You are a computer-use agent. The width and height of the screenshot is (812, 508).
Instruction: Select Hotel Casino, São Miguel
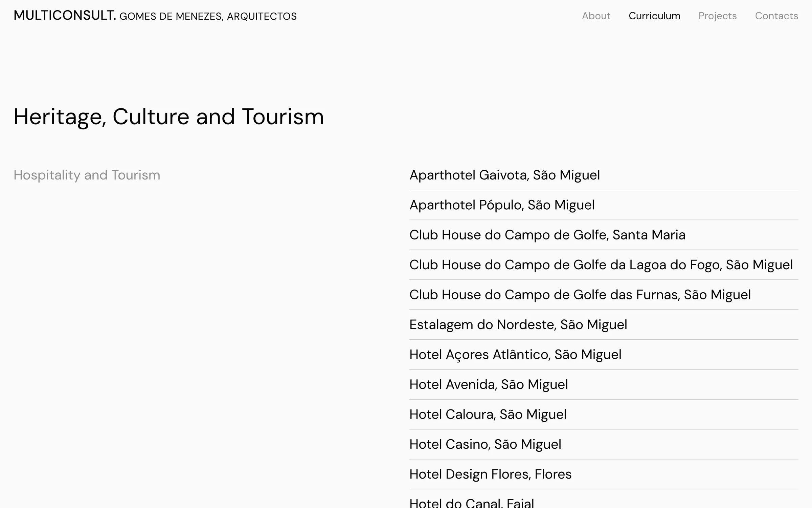pyautogui.click(x=485, y=444)
